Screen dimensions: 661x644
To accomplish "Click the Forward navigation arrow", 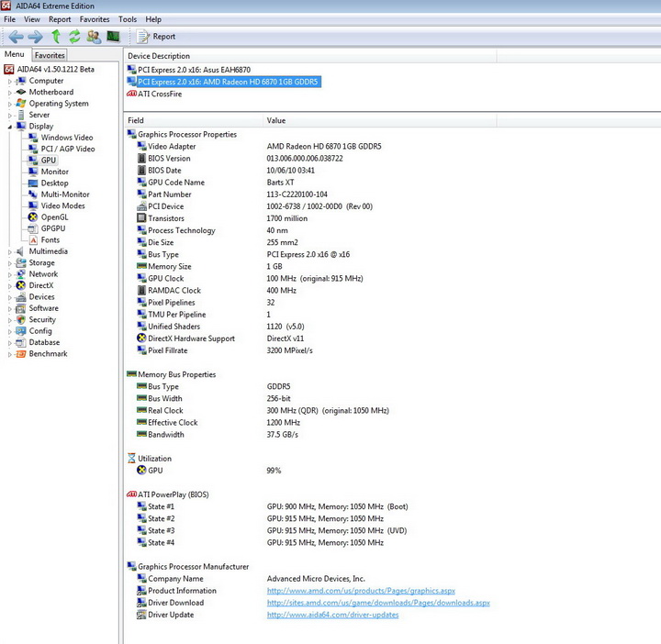I will click(x=36, y=37).
